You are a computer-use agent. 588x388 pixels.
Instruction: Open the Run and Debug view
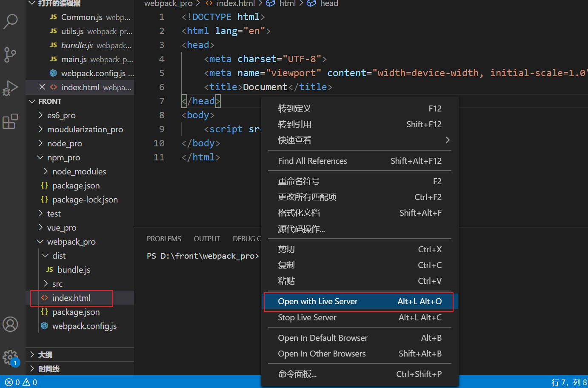[10, 88]
